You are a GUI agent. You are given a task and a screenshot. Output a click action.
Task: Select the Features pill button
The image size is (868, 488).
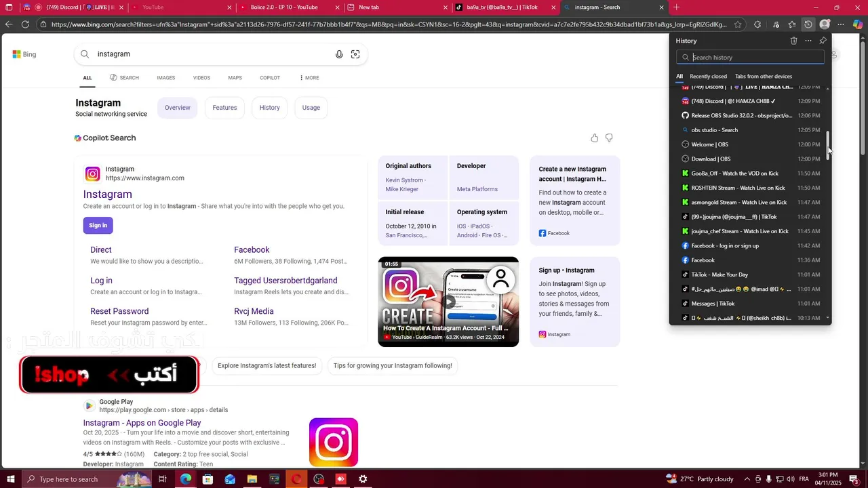[224, 108]
